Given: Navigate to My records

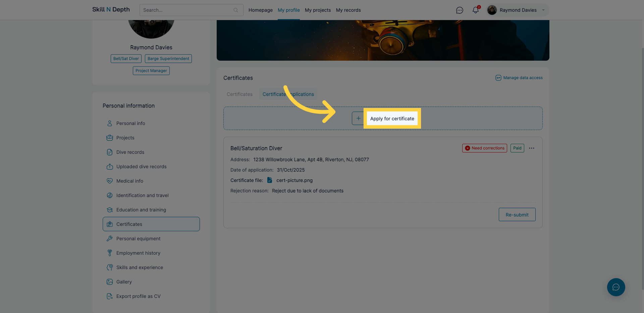Looking at the screenshot, I should coord(348,10).
